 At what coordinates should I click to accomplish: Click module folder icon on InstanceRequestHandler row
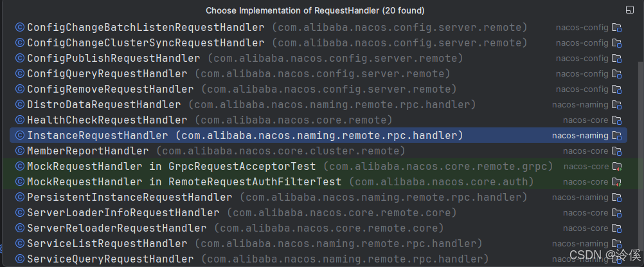(x=616, y=135)
